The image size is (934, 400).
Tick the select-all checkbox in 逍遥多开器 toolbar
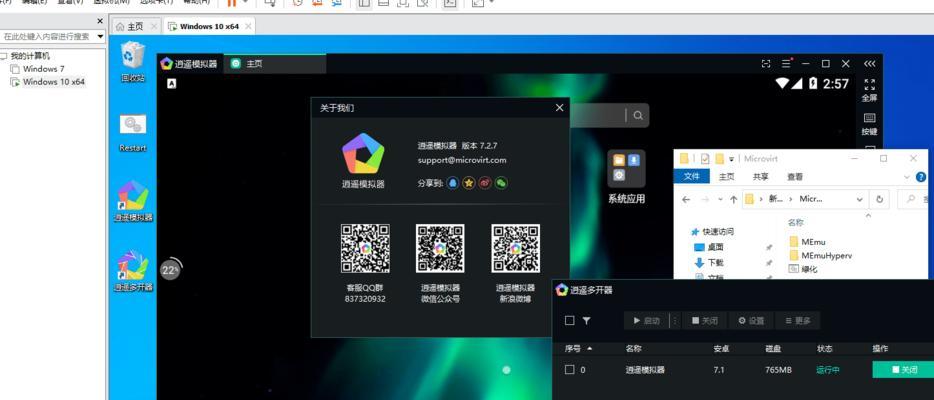[x=569, y=320]
